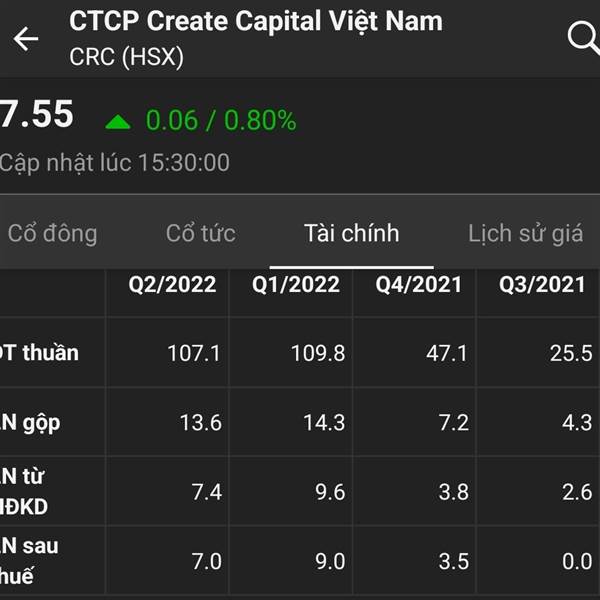Go to the Lịch sử giá tab
The width and height of the screenshot is (600, 600).
pyautogui.click(x=525, y=234)
